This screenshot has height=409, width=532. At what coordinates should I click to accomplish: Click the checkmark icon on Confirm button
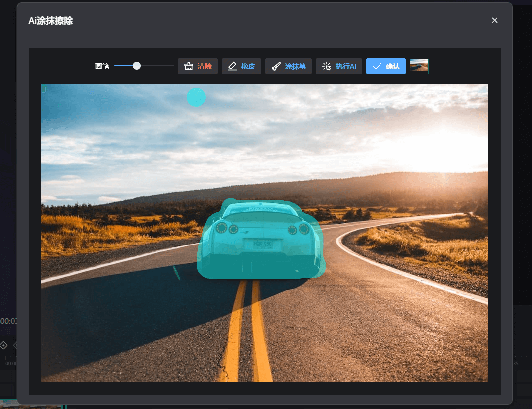pyautogui.click(x=377, y=66)
